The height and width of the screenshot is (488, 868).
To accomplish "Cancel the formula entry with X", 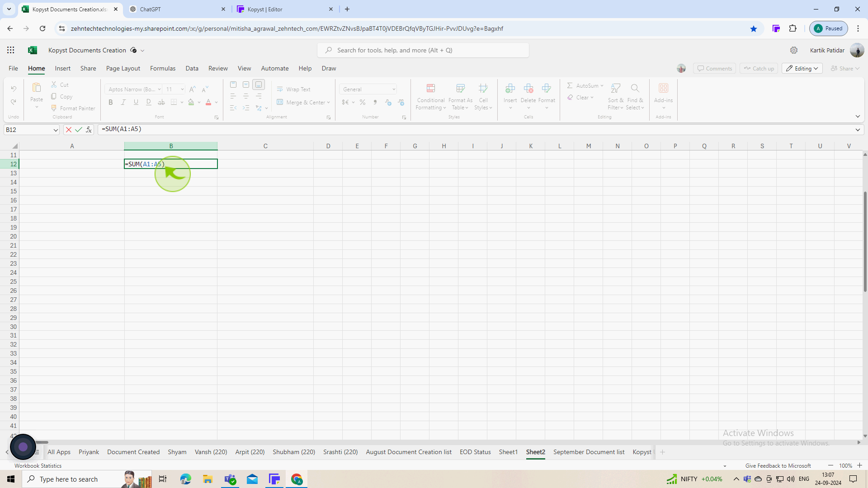I will [68, 130].
